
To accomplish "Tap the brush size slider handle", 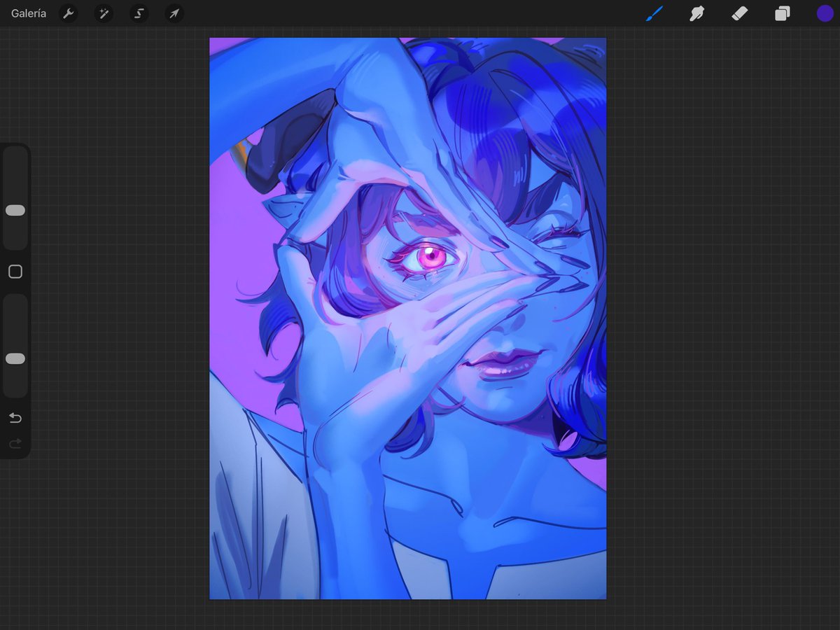I will (15, 210).
